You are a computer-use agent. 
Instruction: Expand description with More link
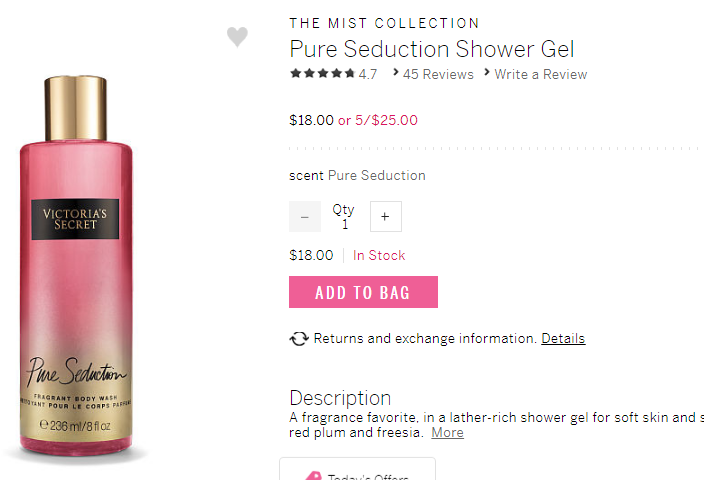[447, 432]
